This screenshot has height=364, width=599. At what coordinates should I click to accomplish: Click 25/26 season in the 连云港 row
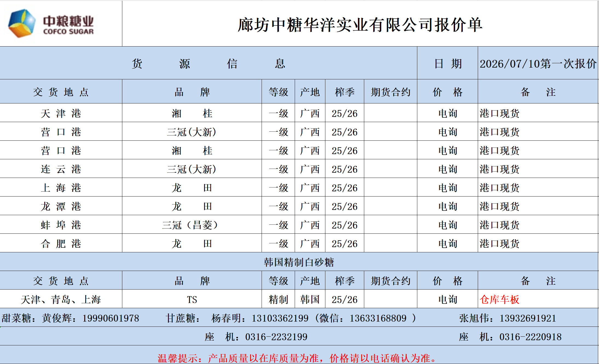(345, 169)
